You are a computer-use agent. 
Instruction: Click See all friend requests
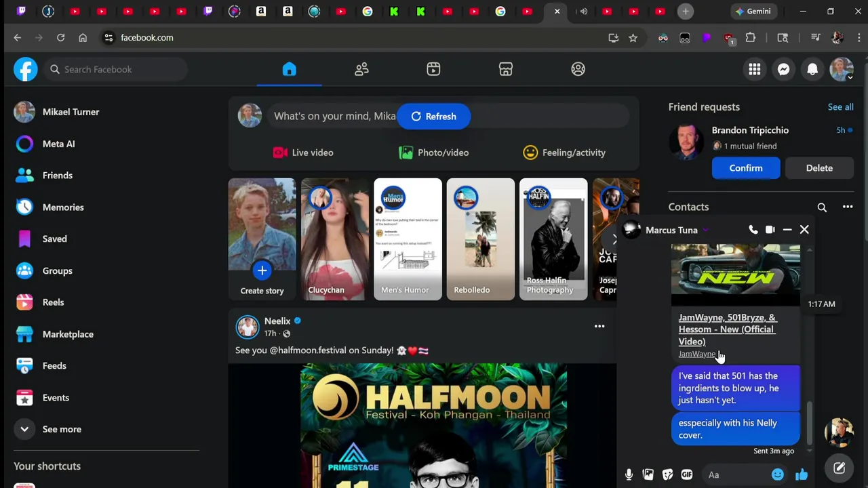click(x=840, y=107)
